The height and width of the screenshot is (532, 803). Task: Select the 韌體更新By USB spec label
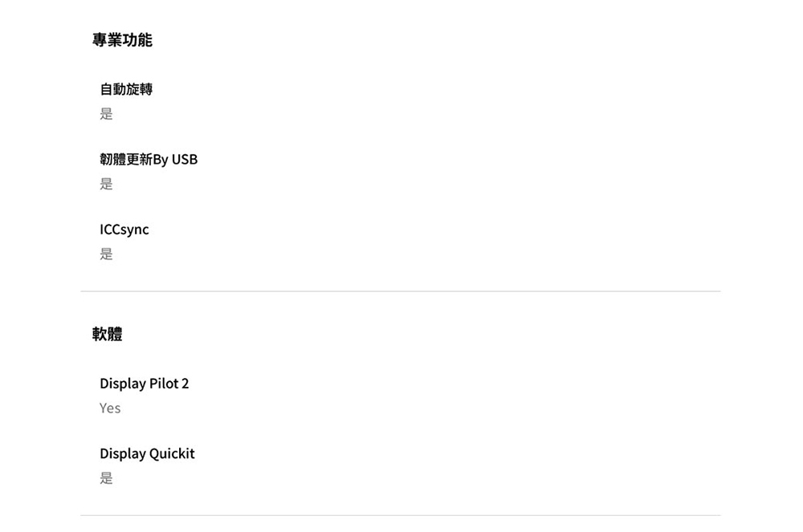point(149,159)
